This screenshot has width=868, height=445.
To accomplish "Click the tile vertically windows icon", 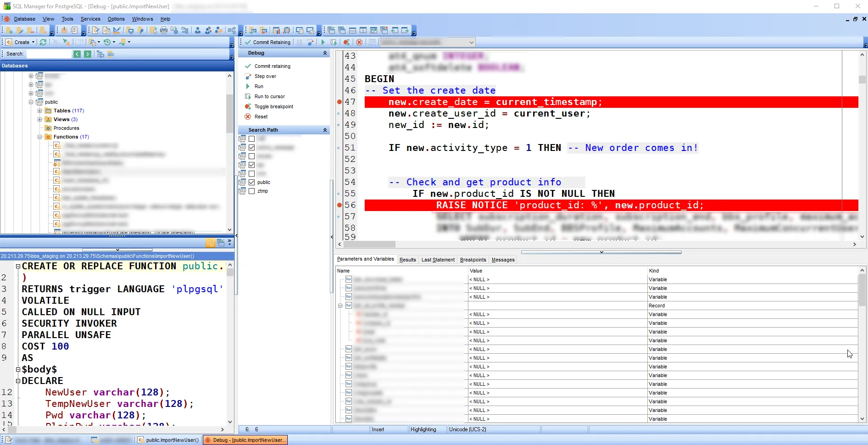I will [x=363, y=30].
